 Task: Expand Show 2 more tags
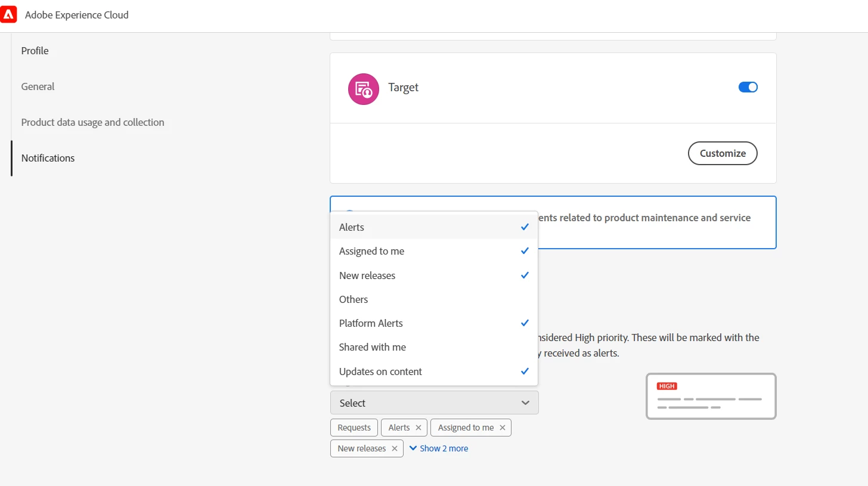coord(439,448)
